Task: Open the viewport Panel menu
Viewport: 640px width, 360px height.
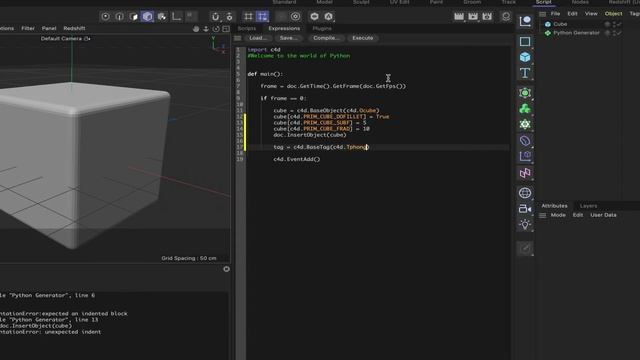Action: [49, 29]
